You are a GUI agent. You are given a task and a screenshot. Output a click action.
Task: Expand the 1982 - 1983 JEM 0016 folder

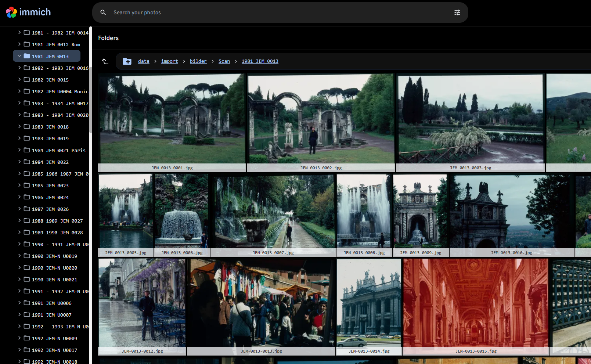tap(19, 68)
